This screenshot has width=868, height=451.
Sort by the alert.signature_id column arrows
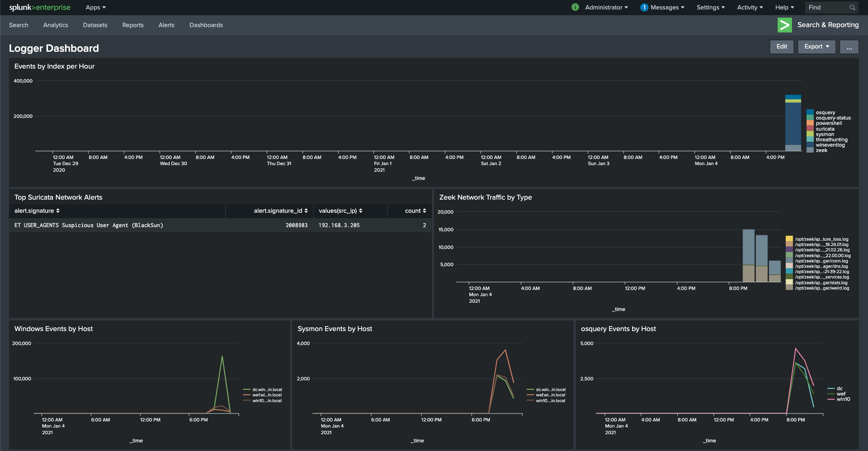pyautogui.click(x=306, y=211)
